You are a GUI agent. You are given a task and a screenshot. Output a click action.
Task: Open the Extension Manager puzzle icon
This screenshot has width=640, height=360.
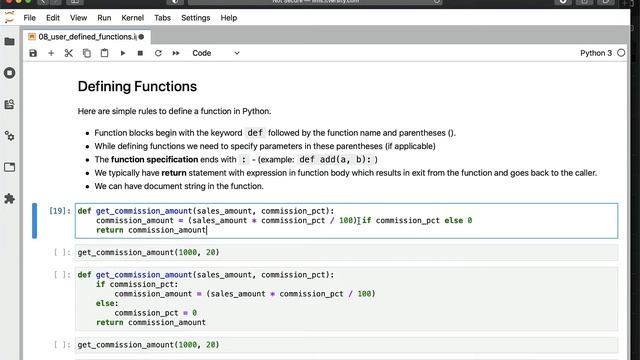[x=9, y=199]
